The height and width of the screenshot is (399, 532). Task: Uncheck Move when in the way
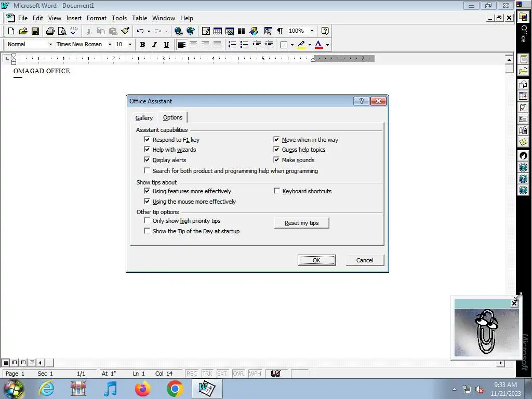tap(276, 139)
